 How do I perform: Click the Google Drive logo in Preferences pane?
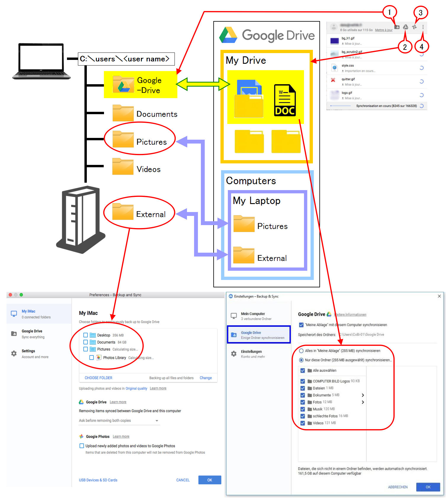(81, 402)
